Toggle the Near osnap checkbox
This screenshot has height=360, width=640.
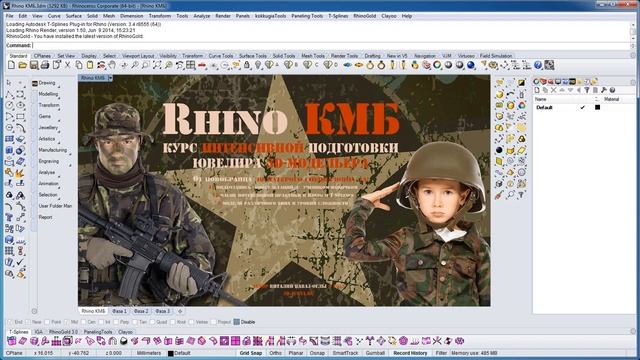pyautogui.click(x=28, y=322)
